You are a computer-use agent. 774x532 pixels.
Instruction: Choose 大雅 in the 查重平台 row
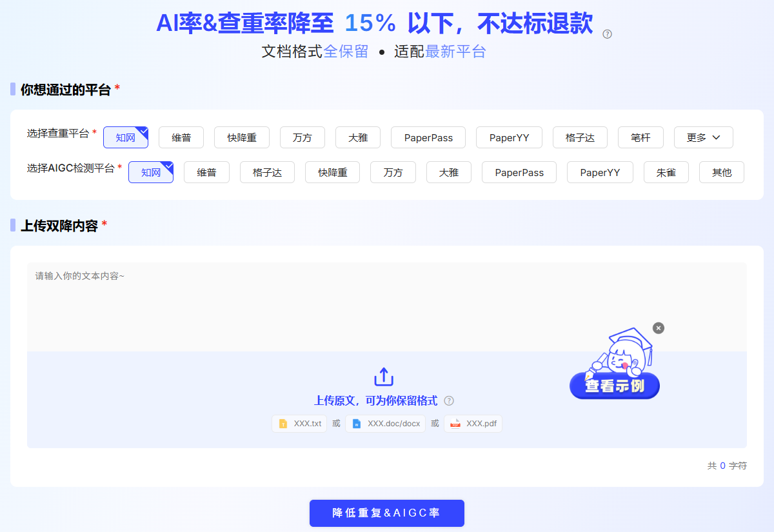[x=358, y=137]
